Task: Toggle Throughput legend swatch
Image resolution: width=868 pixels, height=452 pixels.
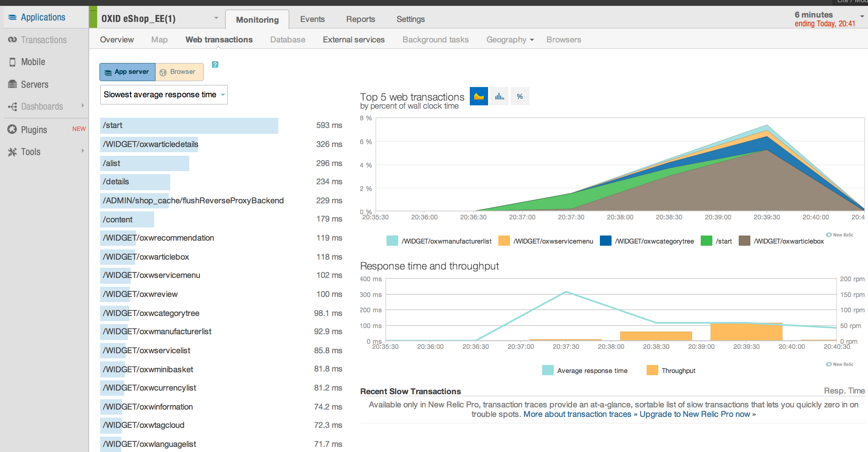Action: pos(652,370)
